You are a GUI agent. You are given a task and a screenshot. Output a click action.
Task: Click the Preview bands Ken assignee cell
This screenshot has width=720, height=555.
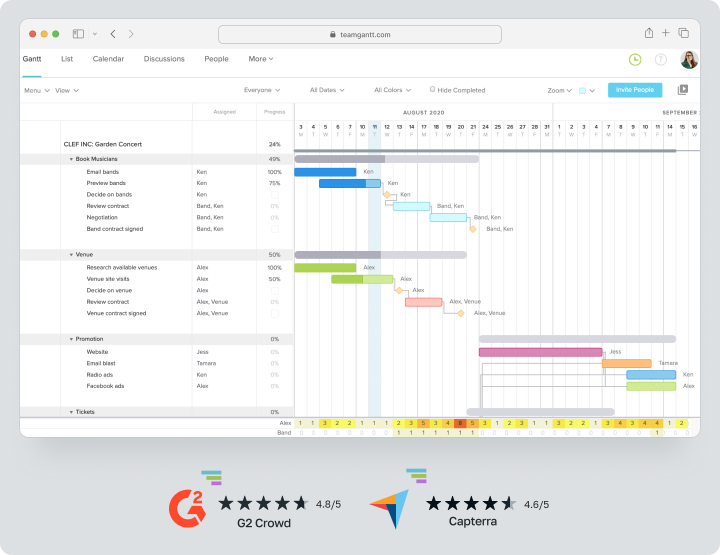point(224,183)
